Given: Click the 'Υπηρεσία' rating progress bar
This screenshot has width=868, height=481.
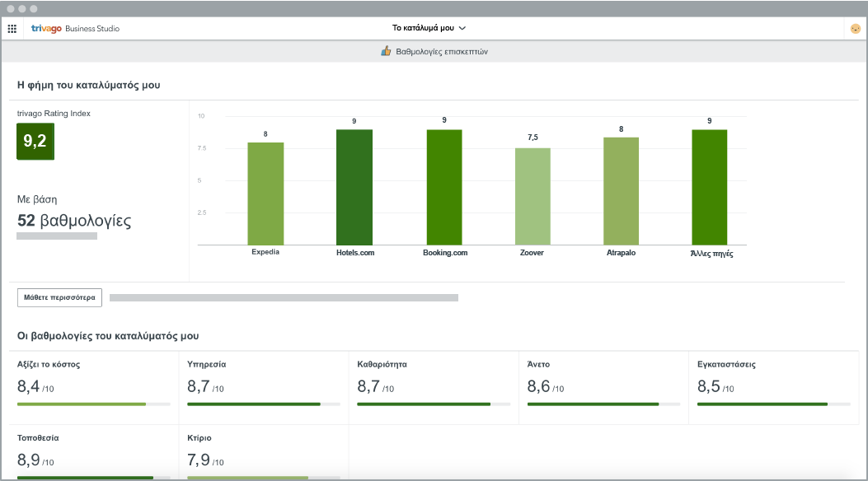Looking at the screenshot, I should pyautogui.click(x=264, y=404).
